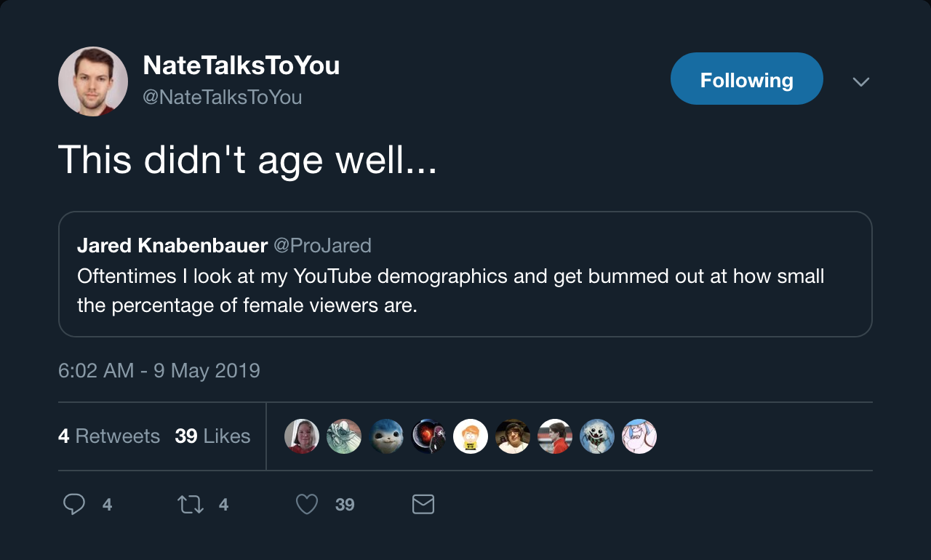
Task: Open the skeleton-faced liker thumbnail
Action: coord(597,436)
